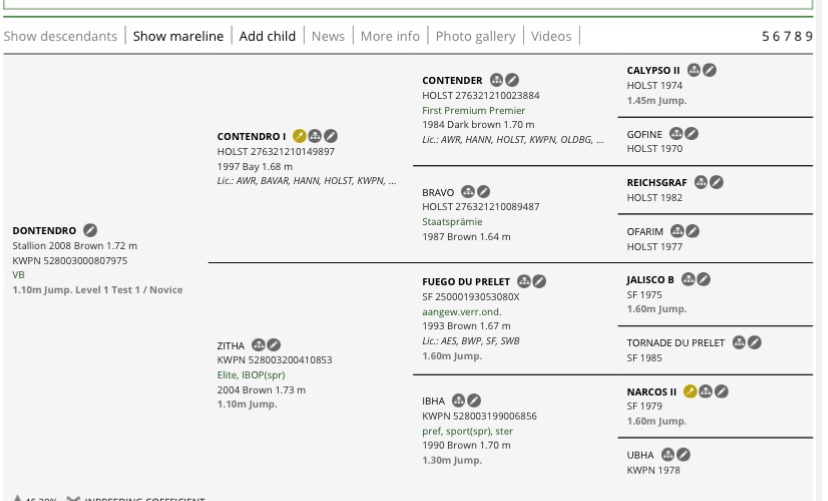This screenshot has width=828, height=501.
Task: Click the Add child link
Action: [267, 36]
